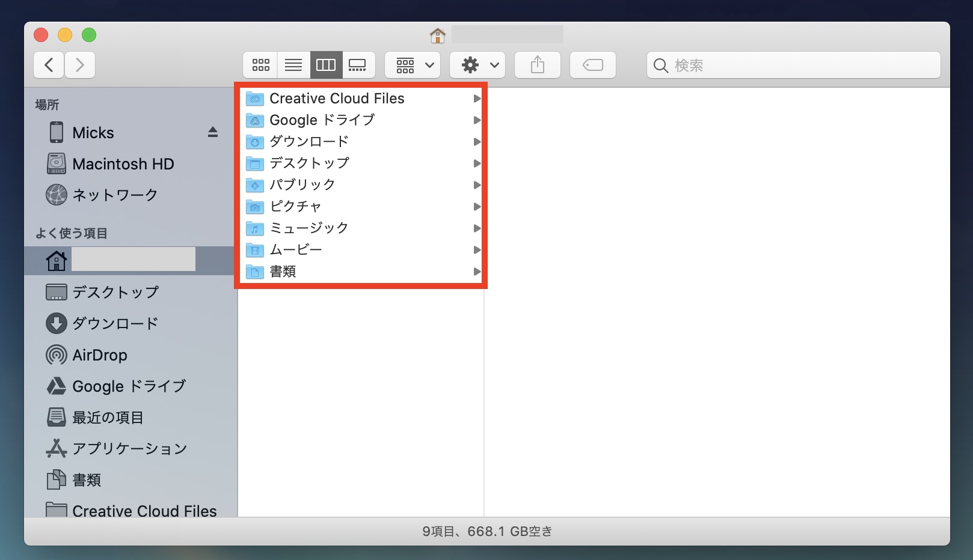Viewport: 973px width, 560px height.
Task: Minimize the Finder window
Action: click(x=65, y=35)
